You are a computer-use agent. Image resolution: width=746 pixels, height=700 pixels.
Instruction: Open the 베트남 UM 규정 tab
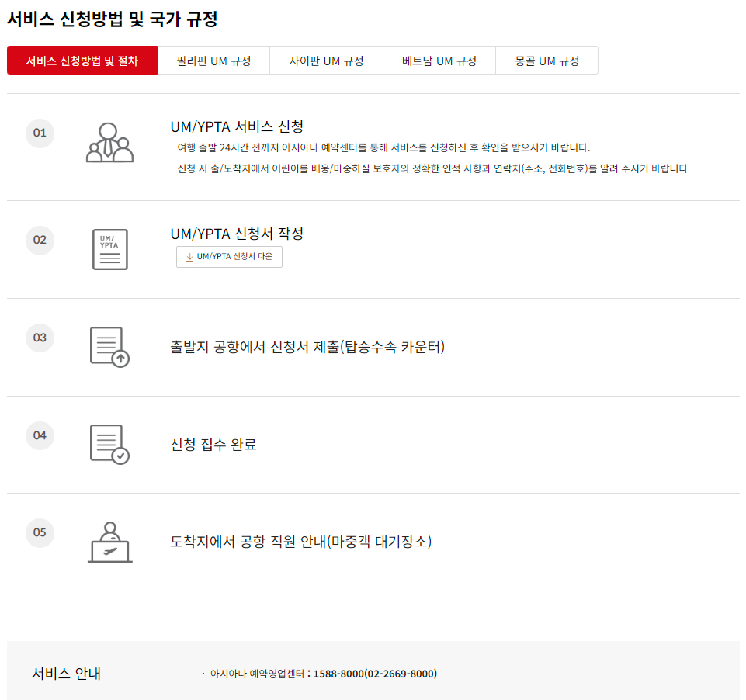[439, 60]
